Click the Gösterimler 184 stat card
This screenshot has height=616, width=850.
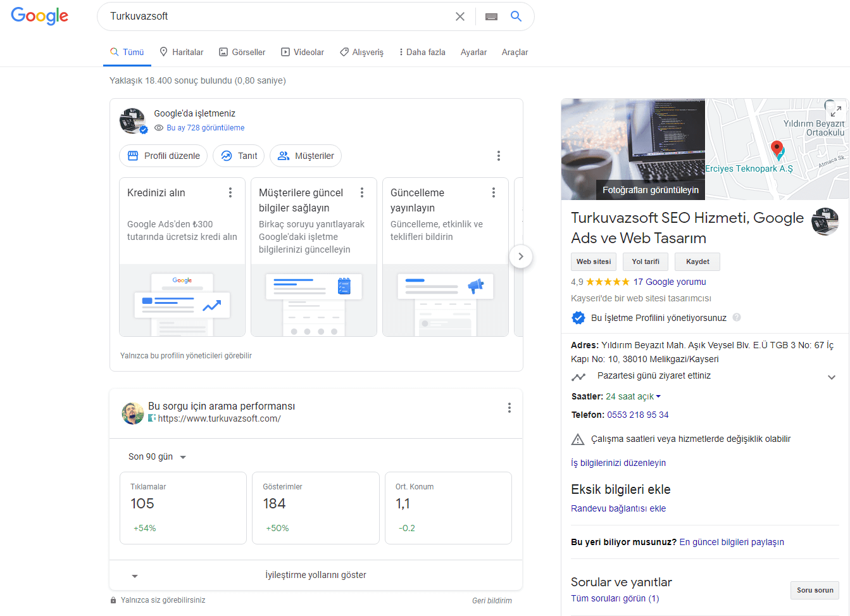(316, 508)
